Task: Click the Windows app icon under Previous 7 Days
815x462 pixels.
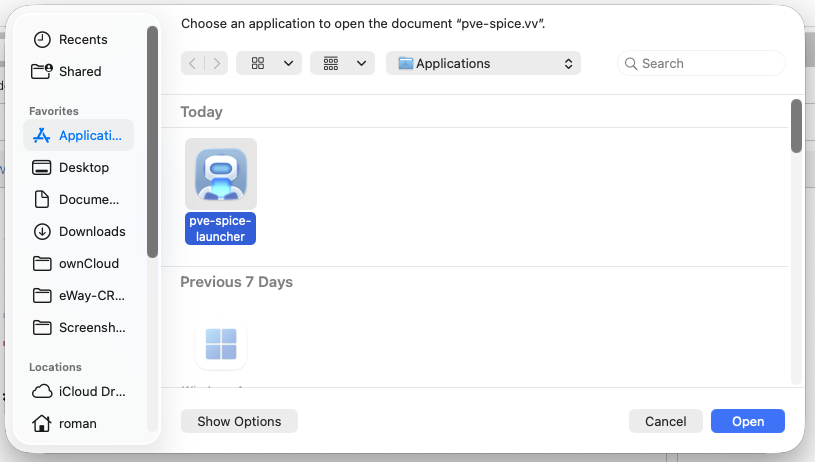Action: [221, 345]
